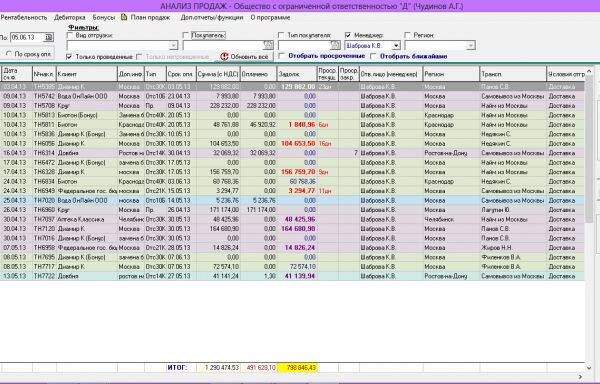Screen dimensions: 600x384
Task: Expand the Вид отгрузки dropdown list
Action: pyautogui.click(x=173, y=46)
